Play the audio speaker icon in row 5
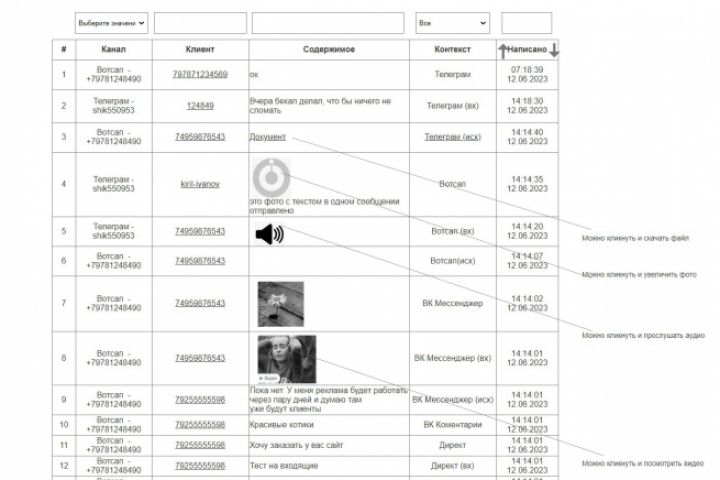Screen dimensions: 720x480 click(270, 234)
